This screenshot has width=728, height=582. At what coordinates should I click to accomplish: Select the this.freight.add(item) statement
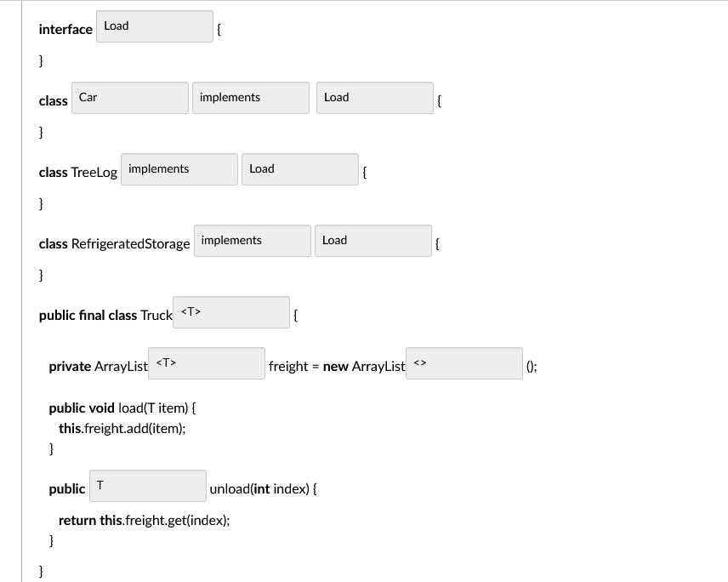[123, 429]
